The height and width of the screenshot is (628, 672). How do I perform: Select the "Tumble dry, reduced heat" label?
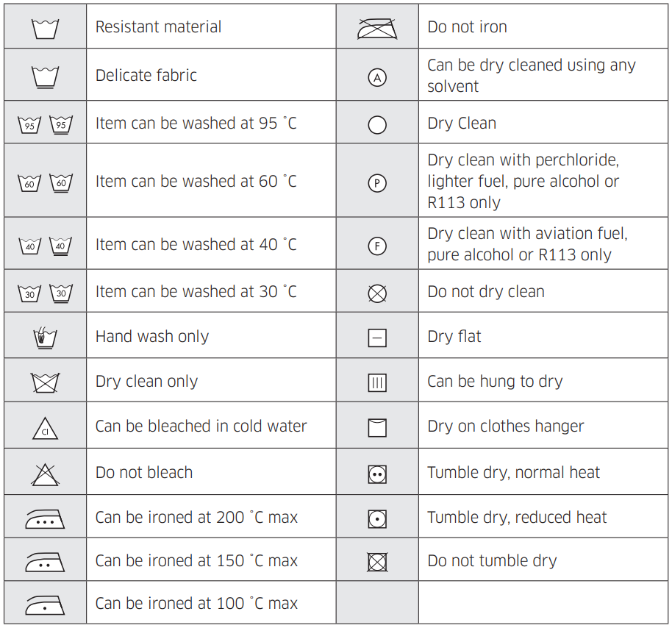(x=517, y=518)
